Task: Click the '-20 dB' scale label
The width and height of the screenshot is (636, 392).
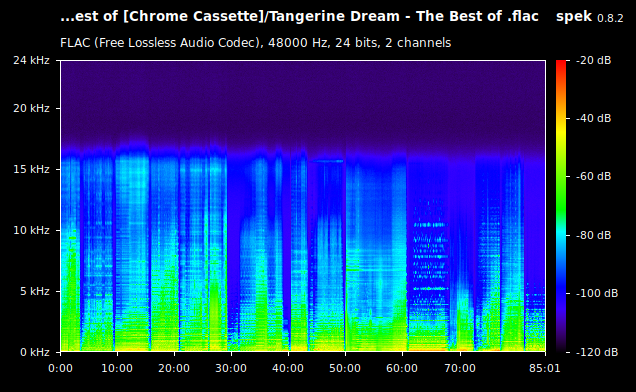Action: click(593, 60)
